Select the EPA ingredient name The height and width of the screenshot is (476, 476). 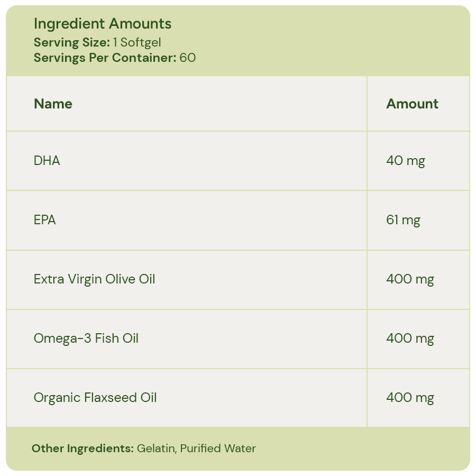(x=45, y=220)
